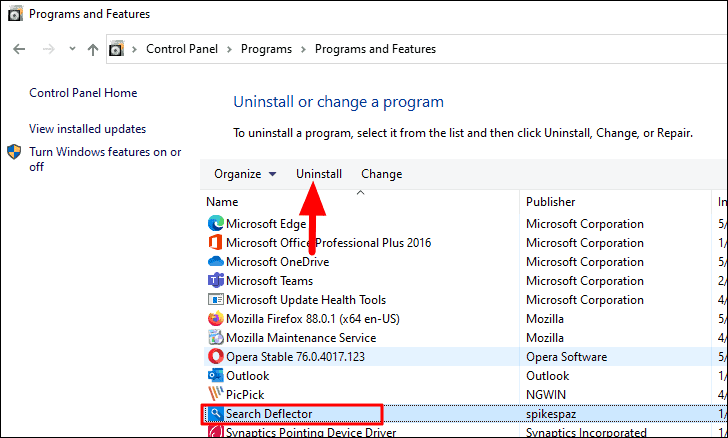Screen dimensions: 728x438
Task: Select the Microsoft OneDrive entry
Action: 278,262
